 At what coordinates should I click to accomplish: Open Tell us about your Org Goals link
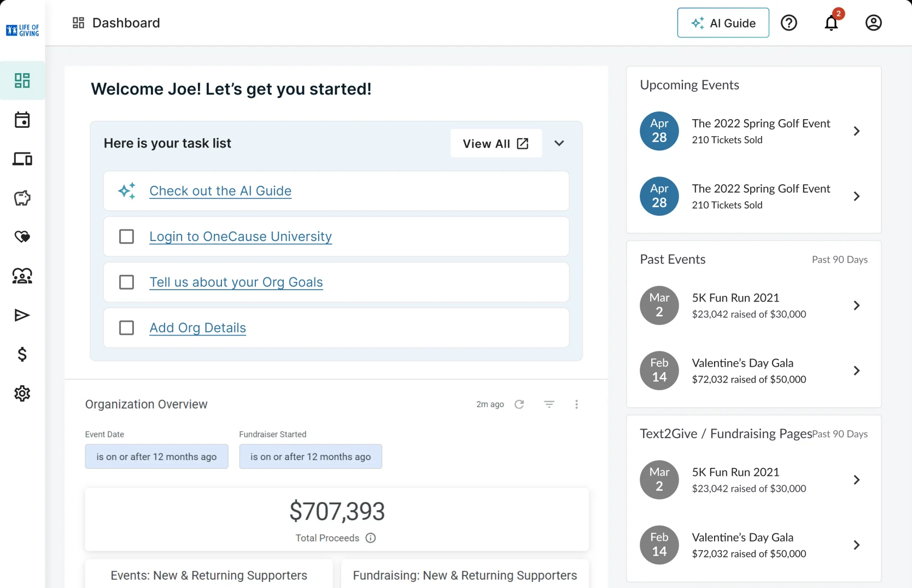pyautogui.click(x=236, y=282)
